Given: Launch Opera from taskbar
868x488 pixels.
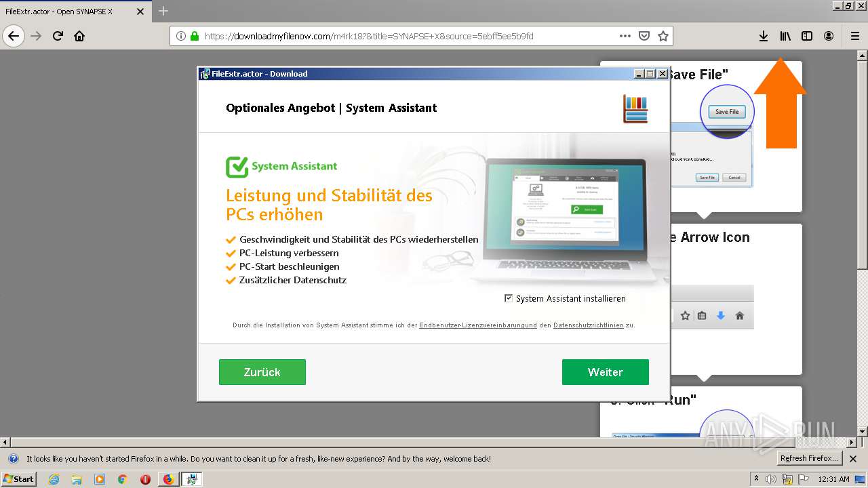Looking at the screenshot, I should (145, 479).
